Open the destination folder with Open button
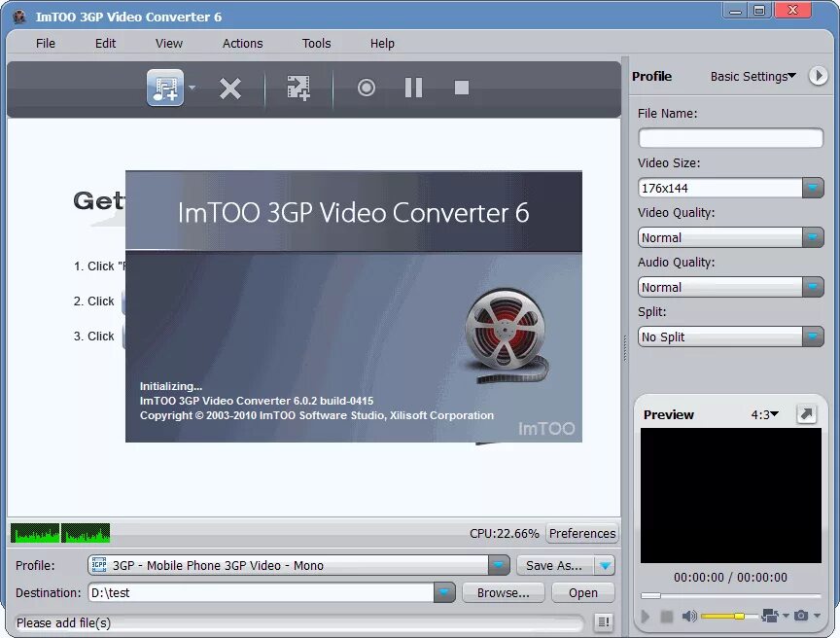The height and width of the screenshot is (638, 840). (x=582, y=592)
